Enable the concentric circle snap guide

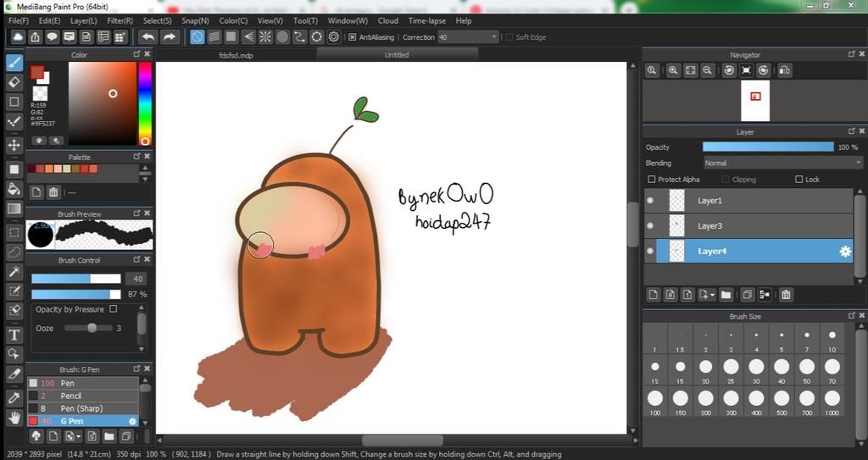click(x=282, y=37)
